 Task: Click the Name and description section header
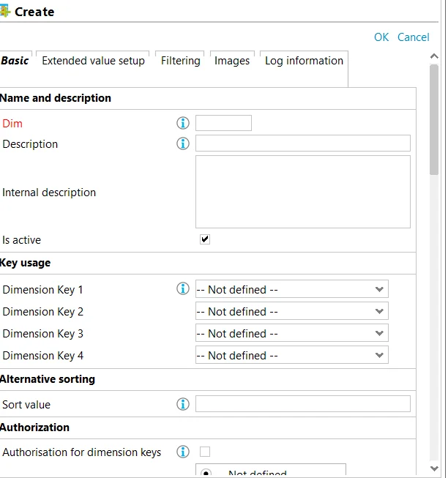(x=56, y=98)
